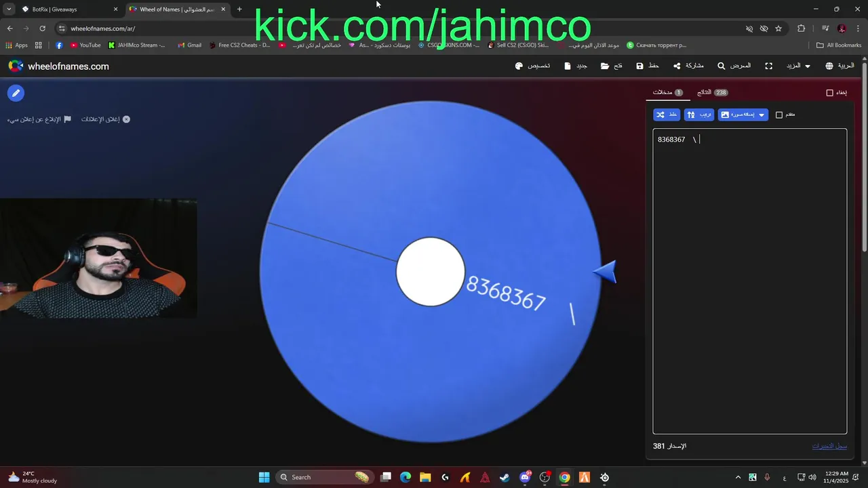Click the taskbar Search box

tap(324, 477)
